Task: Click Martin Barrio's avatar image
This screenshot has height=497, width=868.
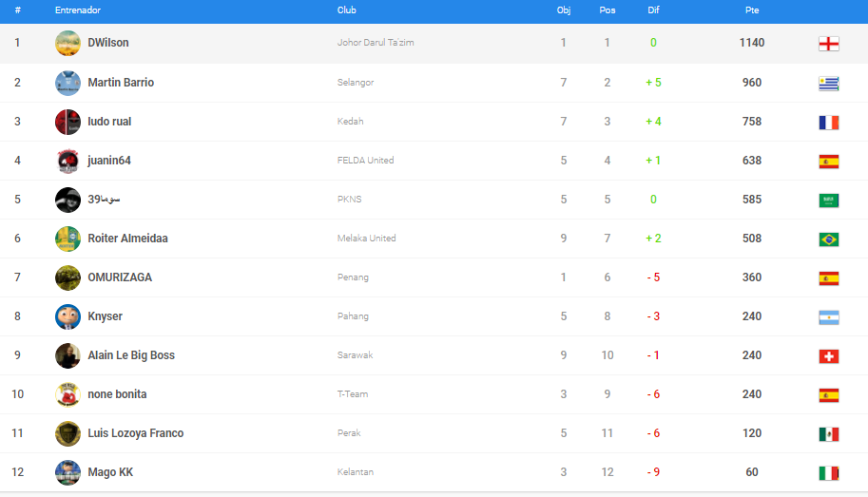Action: click(x=68, y=83)
